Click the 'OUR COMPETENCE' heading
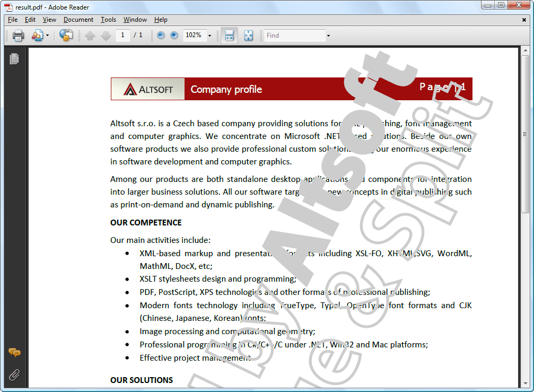The width and height of the screenshot is (534, 392). [x=146, y=223]
